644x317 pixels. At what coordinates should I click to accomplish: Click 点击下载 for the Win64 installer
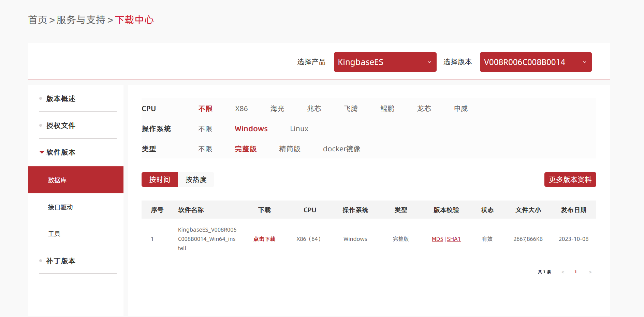click(x=264, y=239)
